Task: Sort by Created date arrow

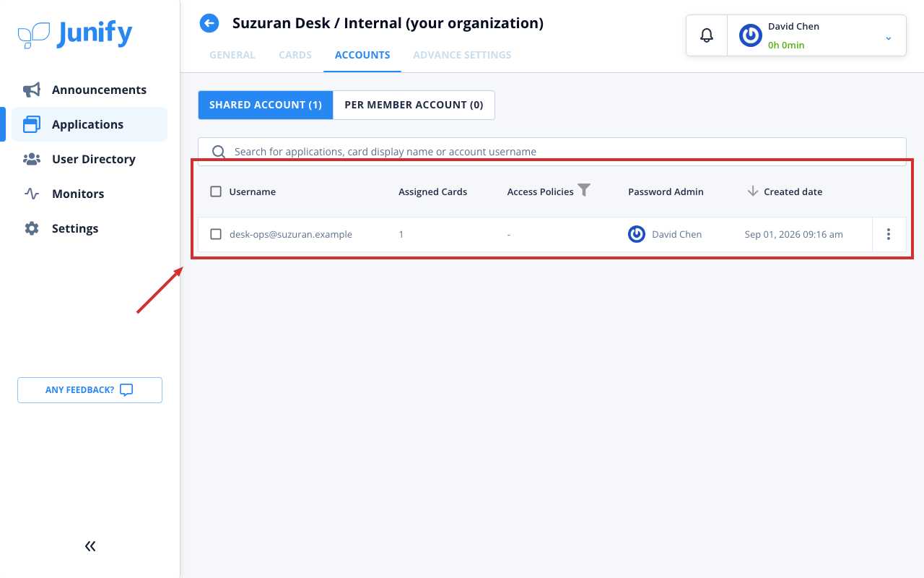Action: pyautogui.click(x=753, y=191)
